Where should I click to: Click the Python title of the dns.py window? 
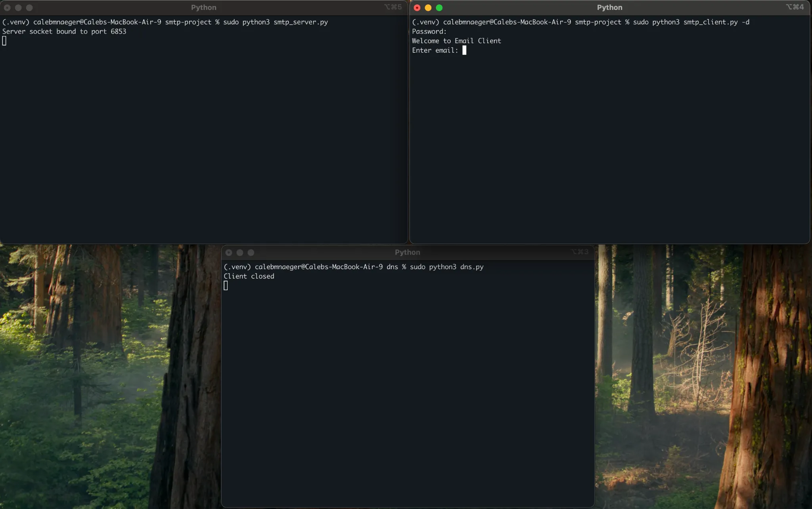click(x=408, y=253)
